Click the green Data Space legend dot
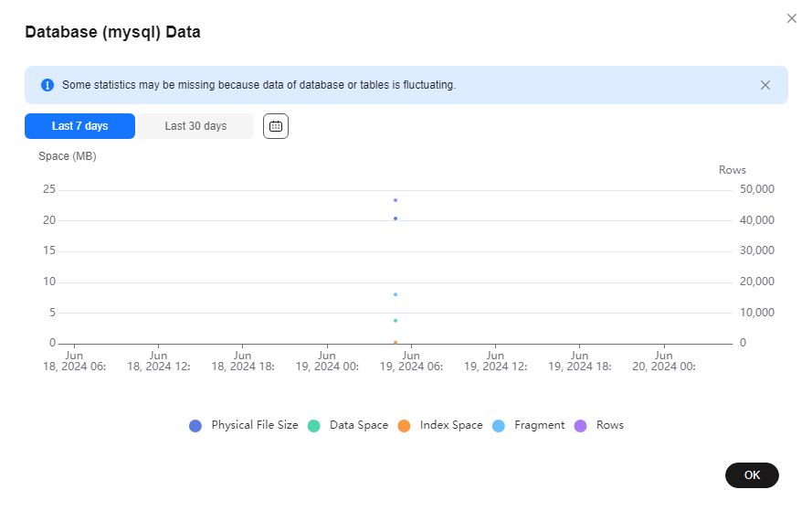Image resolution: width=812 pixels, height=511 pixels. tap(314, 426)
